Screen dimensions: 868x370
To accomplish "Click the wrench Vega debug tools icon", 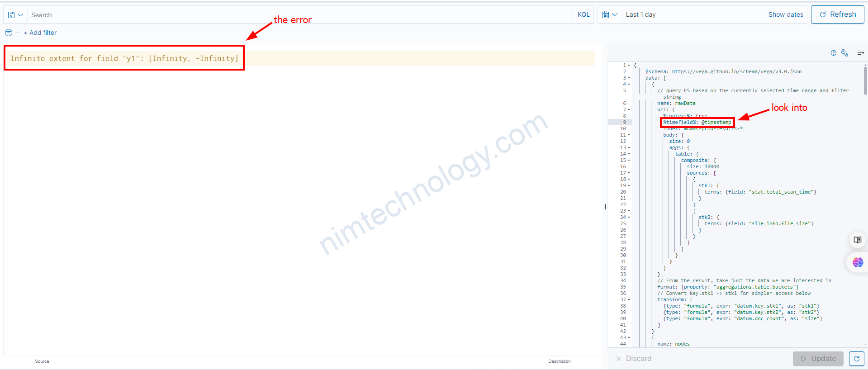I will 844,53.
